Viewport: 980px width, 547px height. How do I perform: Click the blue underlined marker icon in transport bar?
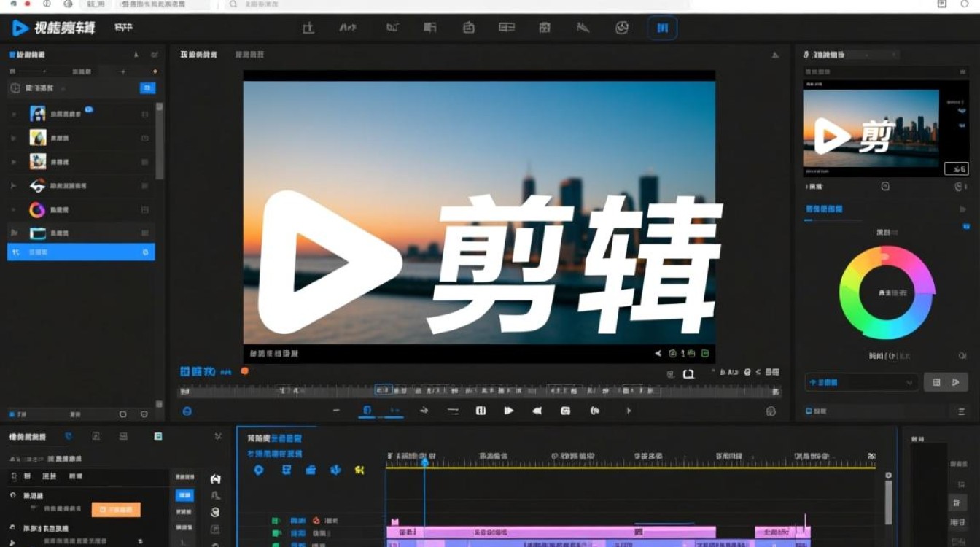pyautogui.click(x=367, y=411)
